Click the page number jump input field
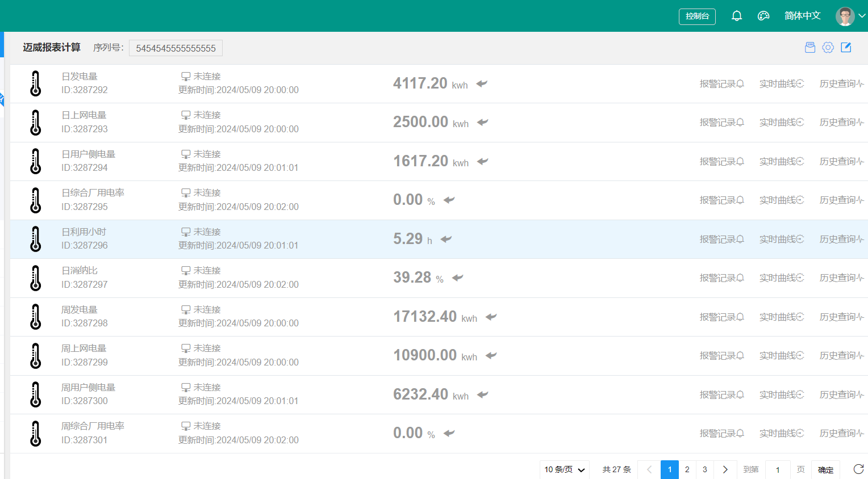 (x=778, y=469)
